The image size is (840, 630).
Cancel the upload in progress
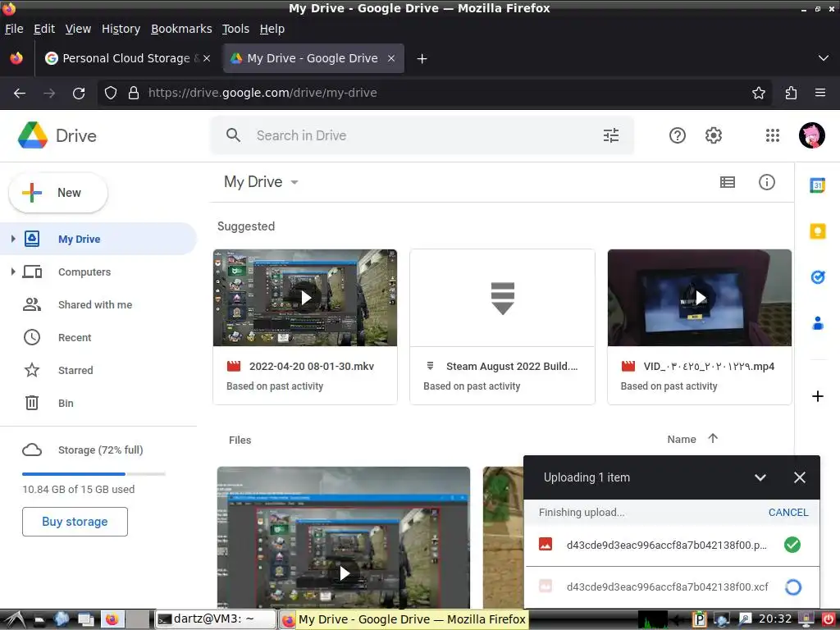point(788,512)
